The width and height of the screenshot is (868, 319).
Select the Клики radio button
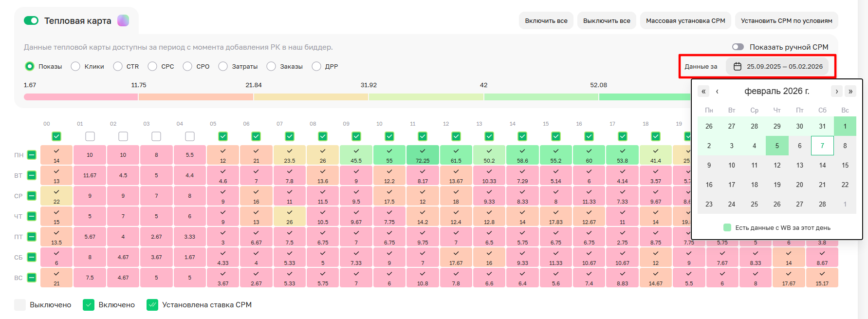(75, 66)
